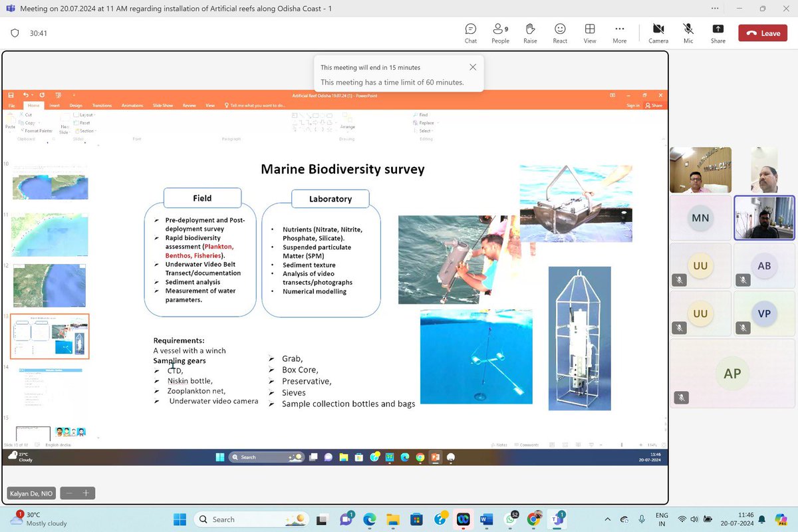Open Transitions tab in shared PowerPoint
The image size is (798, 532).
pyautogui.click(x=102, y=105)
